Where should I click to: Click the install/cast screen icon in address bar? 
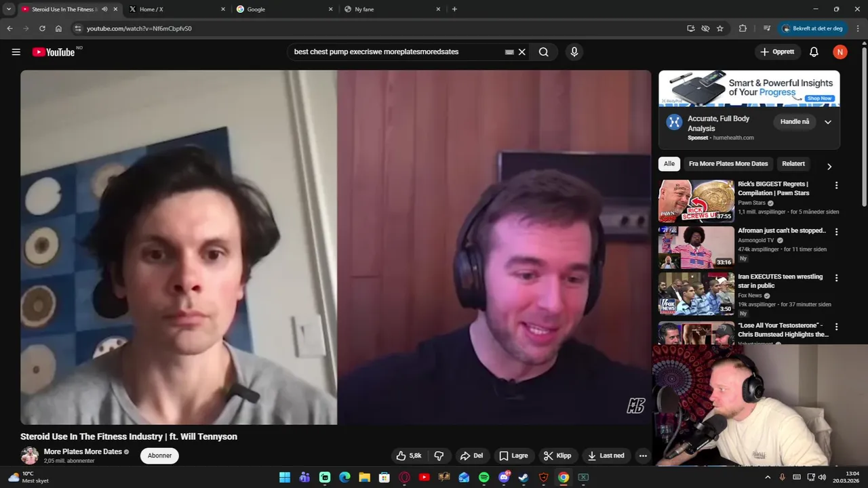tap(690, 28)
